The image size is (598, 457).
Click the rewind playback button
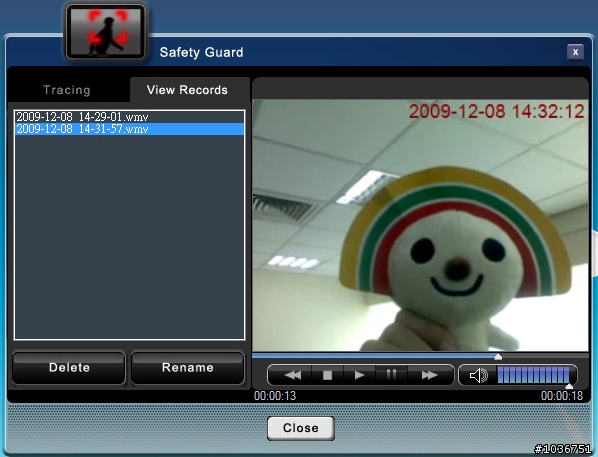[293, 375]
